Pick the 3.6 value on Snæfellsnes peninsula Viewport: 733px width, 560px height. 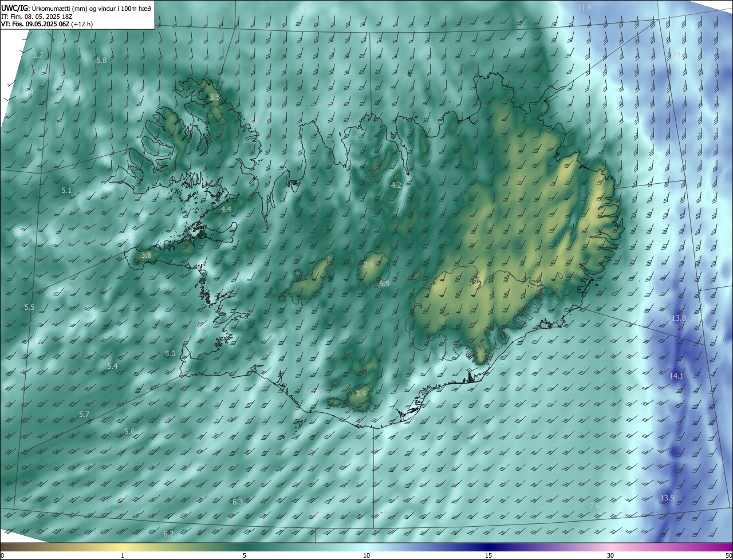146,255
